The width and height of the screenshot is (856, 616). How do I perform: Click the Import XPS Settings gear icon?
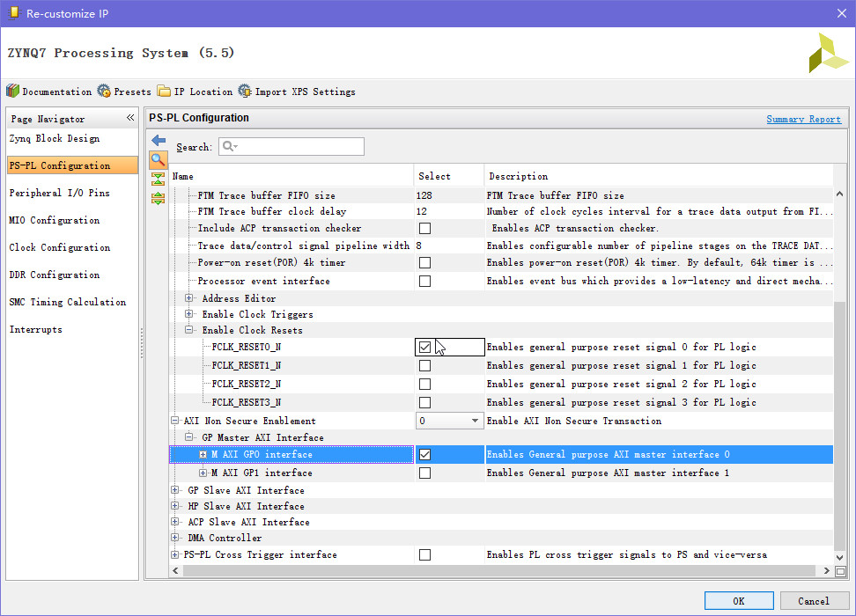point(245,92)
